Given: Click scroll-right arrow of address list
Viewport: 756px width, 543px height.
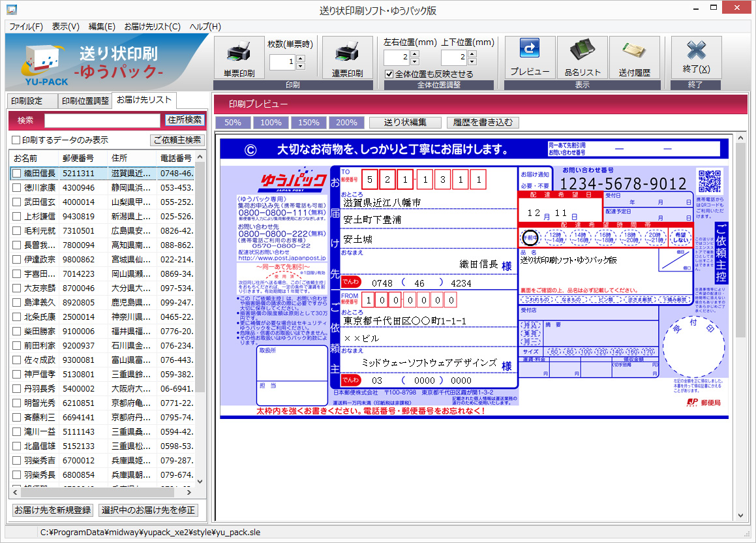Looking at the screenshot, I should click(189, 492).
